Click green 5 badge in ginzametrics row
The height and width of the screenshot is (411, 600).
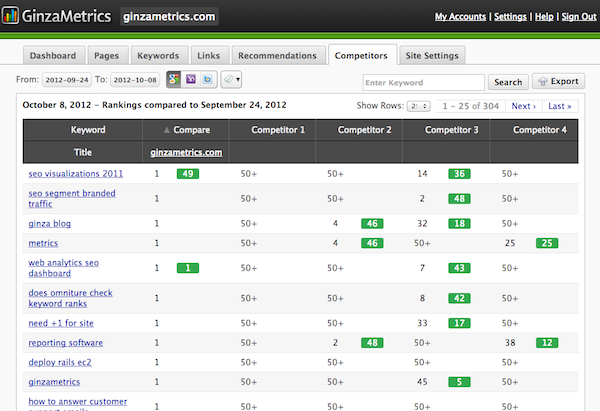tap(459, 382)
